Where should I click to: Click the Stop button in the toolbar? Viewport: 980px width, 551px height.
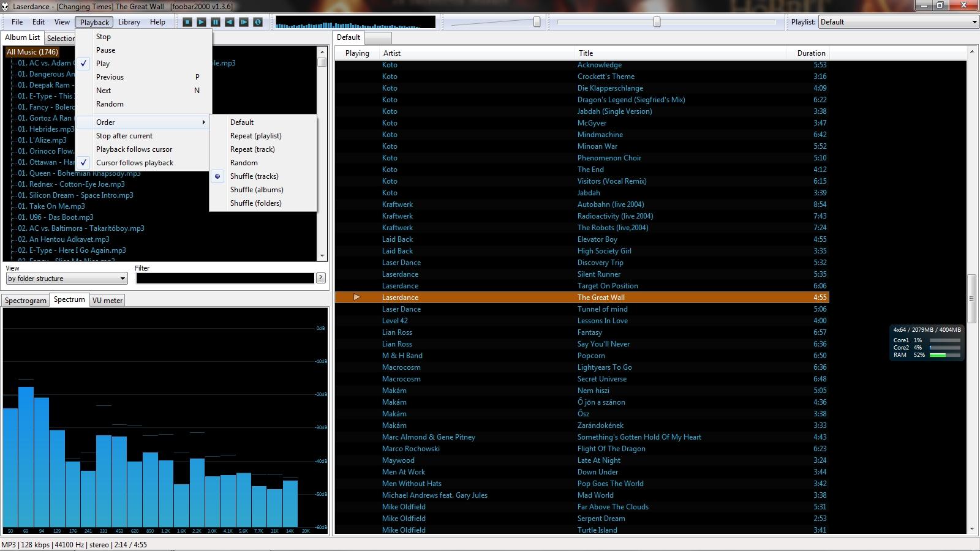pos(187,22)
